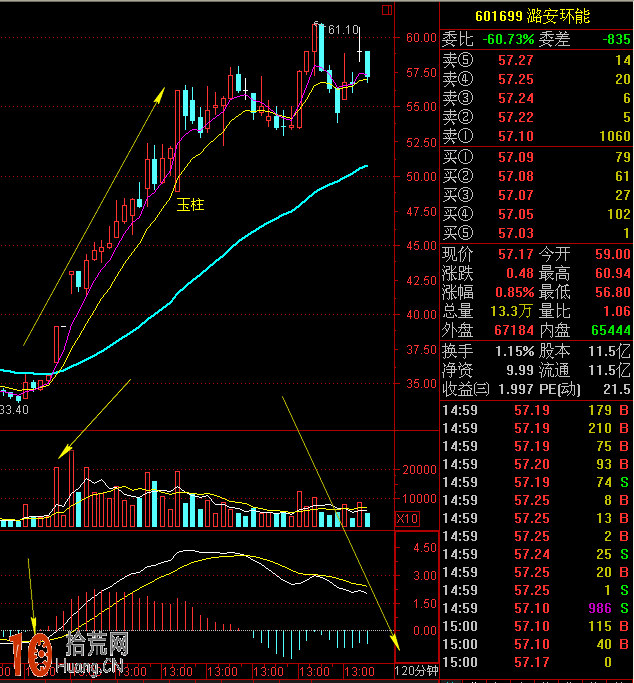Select the 买① bid row at 57.09
634x683 pixels.
coord(536,157)
